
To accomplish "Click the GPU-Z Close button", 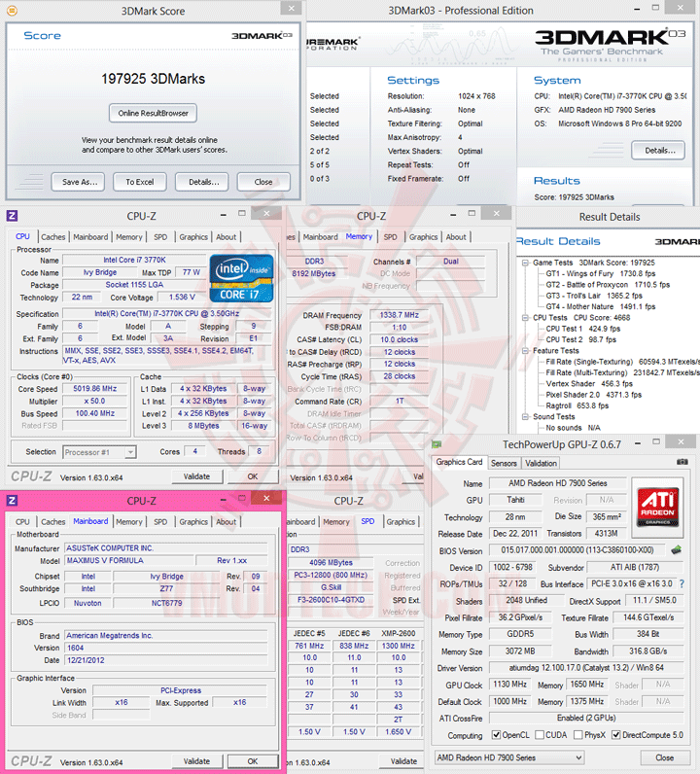I will tap(664, 757).
